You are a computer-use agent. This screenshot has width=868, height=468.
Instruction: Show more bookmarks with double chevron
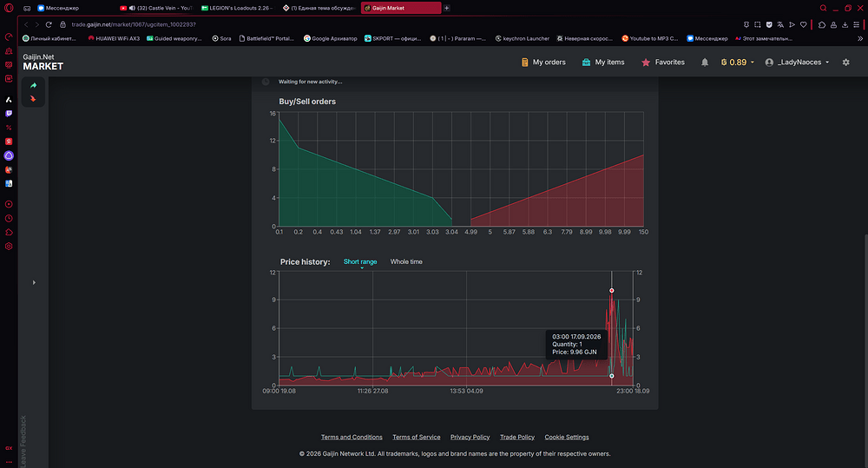[859, 39]
